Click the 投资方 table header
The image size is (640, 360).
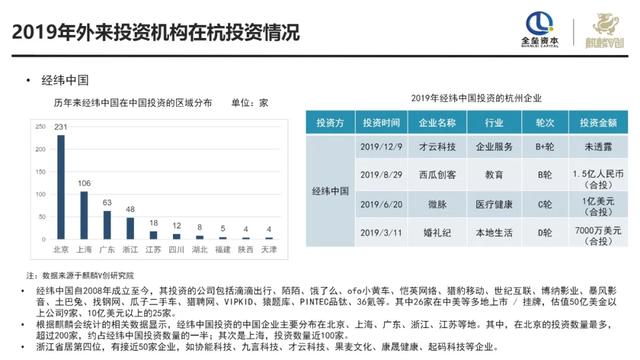[330, 122]
